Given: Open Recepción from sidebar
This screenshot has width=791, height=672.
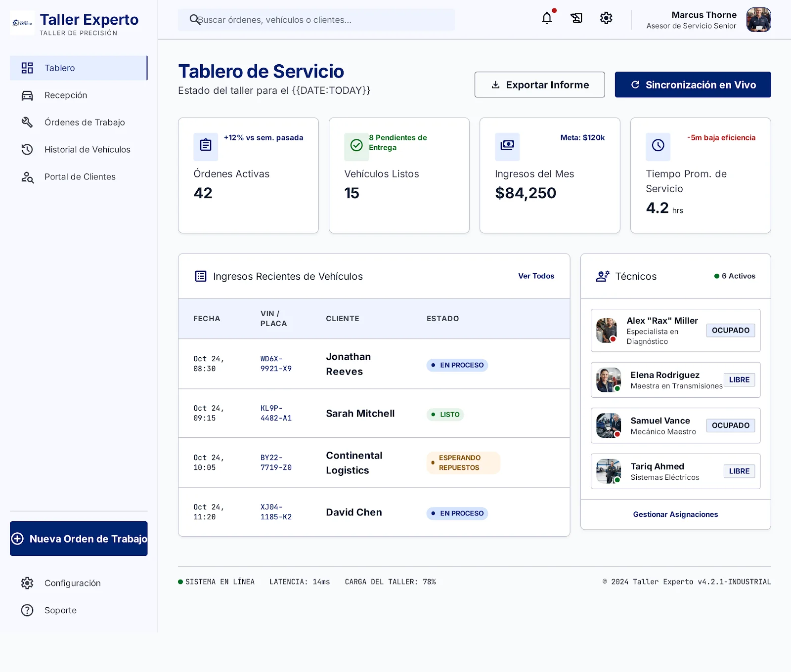Looking at the screenshot, I should pyautogui.click(x=79, y=95).
